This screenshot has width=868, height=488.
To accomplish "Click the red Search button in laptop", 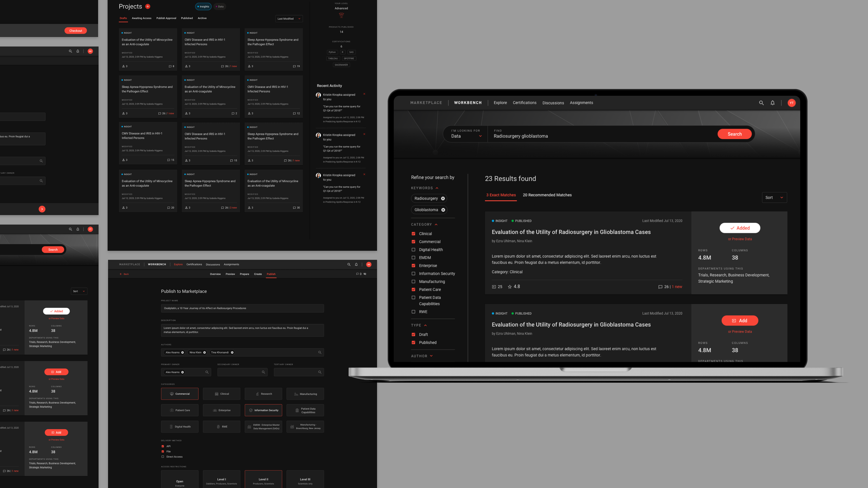I will 734,134.
